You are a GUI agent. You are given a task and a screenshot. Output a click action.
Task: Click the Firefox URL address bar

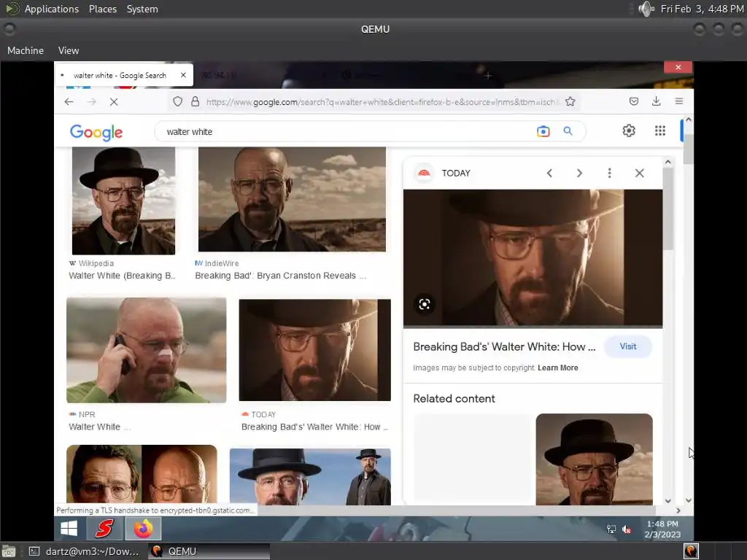coord(382,101)
